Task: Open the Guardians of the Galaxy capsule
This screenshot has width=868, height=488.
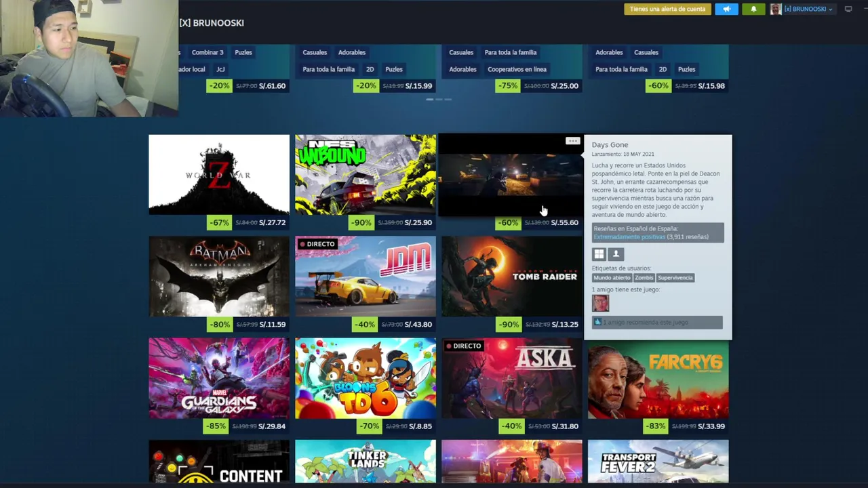Action: [219, 378]
